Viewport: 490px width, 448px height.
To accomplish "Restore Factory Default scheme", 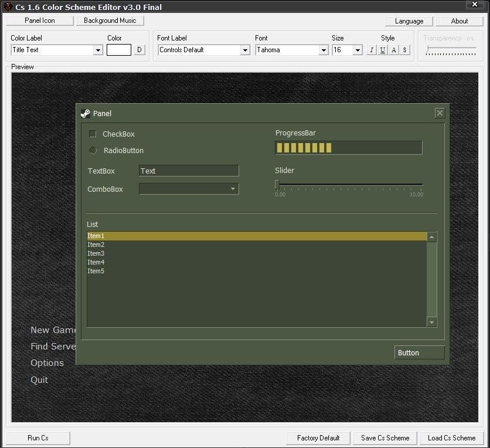I will click(318, 438).
